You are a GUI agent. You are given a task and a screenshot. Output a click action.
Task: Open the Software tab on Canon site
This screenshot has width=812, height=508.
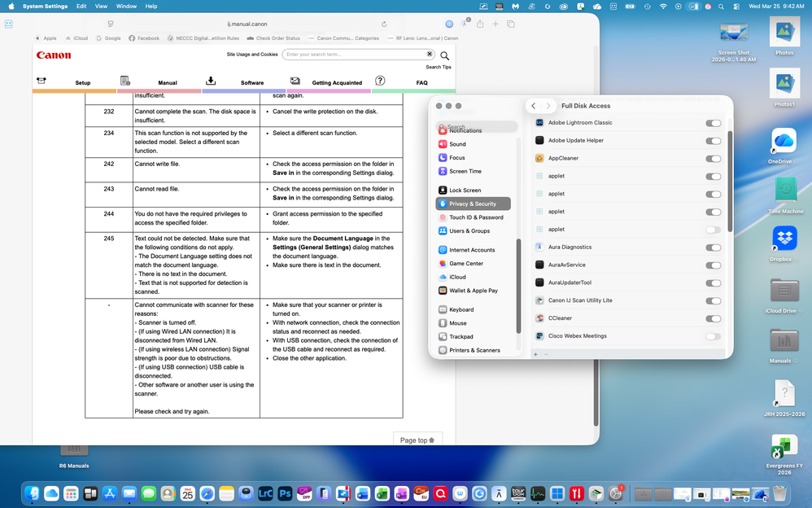[244, 82]
